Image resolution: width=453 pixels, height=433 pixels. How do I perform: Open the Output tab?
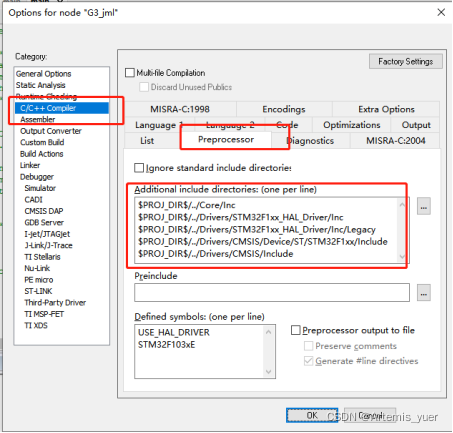[x=416, y=125]
